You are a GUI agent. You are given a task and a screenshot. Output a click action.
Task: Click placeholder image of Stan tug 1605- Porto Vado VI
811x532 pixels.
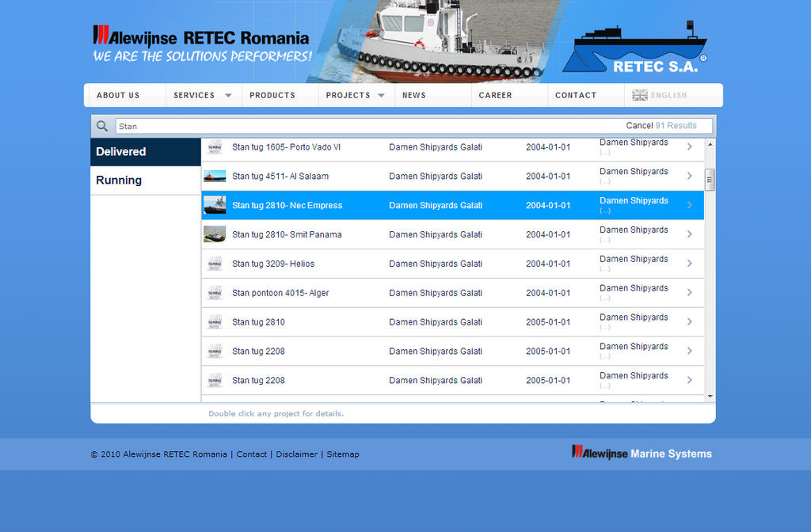click(x=215, y=147)
